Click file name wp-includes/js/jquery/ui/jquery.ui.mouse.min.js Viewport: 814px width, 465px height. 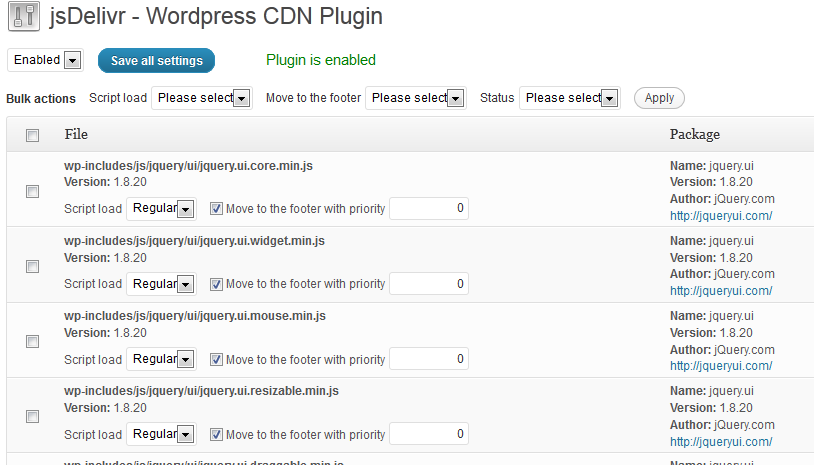(195, 316)
